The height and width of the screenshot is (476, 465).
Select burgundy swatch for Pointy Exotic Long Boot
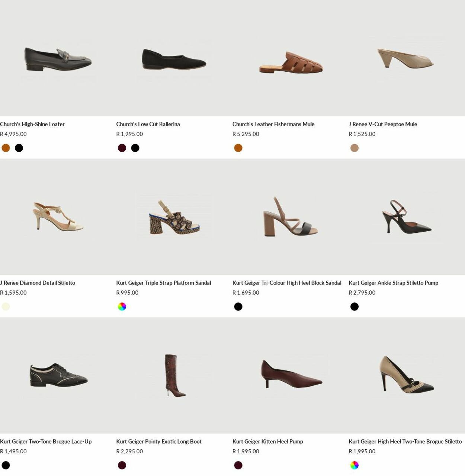tap(122, 465)
